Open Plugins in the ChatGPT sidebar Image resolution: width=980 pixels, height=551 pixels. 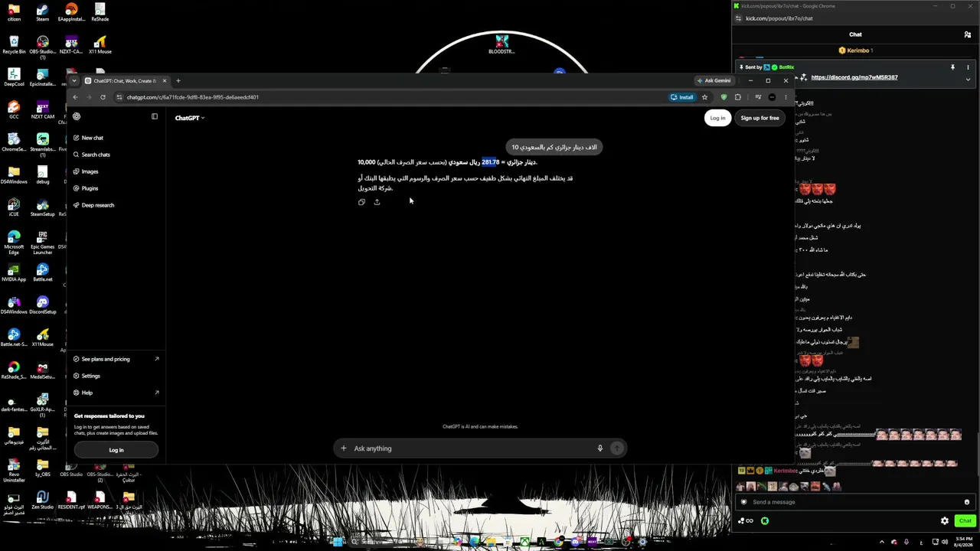point(116,188)
